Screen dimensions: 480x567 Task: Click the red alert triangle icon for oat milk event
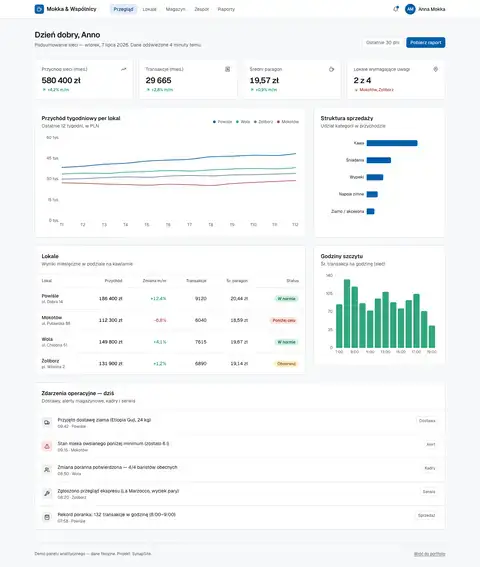pos(47,446)
